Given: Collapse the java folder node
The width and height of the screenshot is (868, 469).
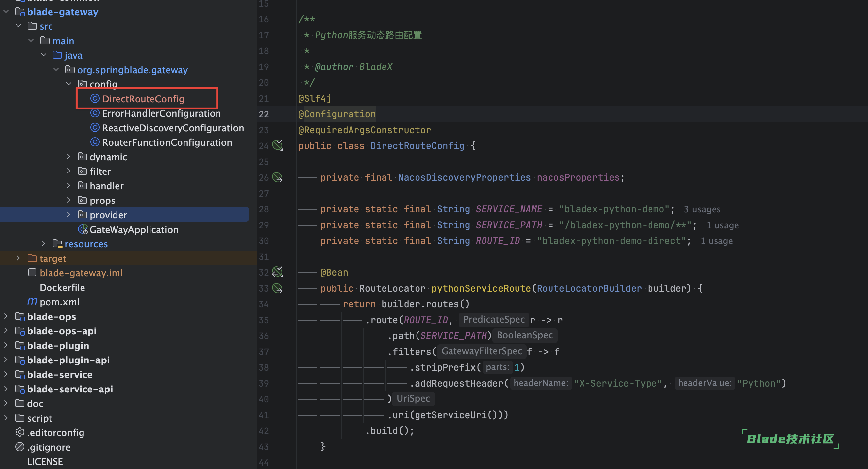Looking at the screenshot, I should [44, 55].
